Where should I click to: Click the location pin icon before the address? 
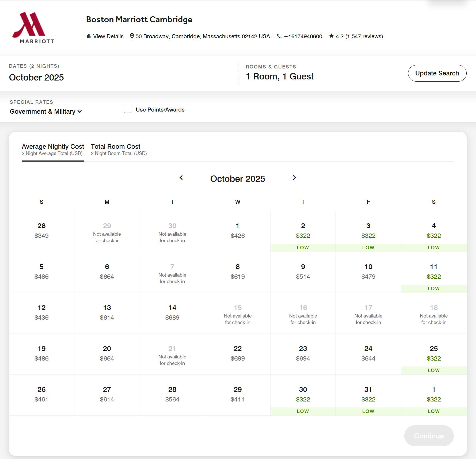(x=132, y=36)
